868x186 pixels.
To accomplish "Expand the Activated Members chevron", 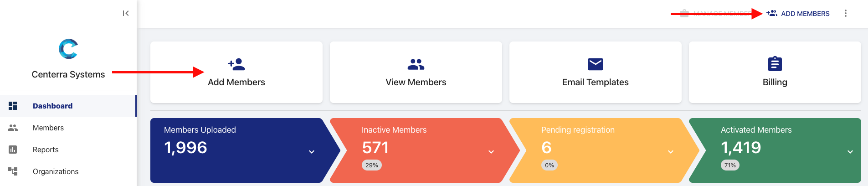I will click(850, 152).
